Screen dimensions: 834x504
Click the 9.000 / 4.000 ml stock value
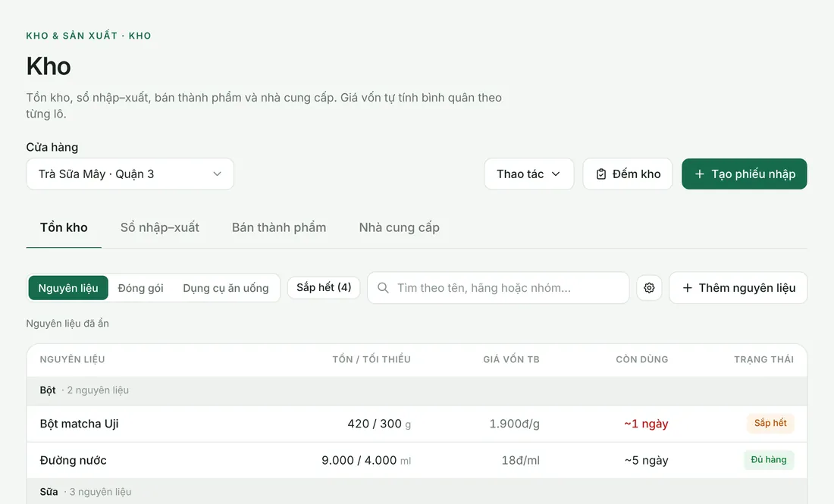366,460
